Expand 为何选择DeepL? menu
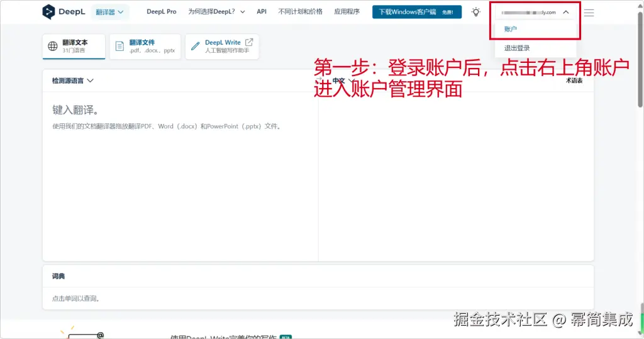This screenshot has height=339, width=644. (x=216, y=12)
